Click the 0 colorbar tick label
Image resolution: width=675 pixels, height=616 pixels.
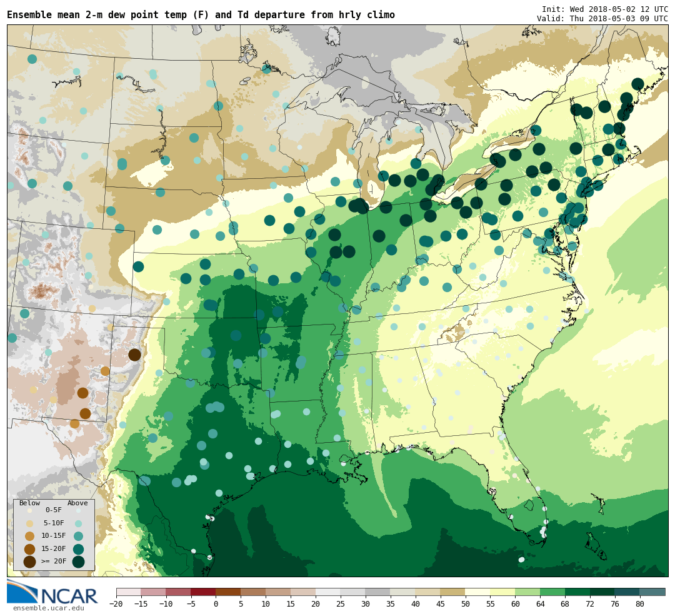coord(216,604)
